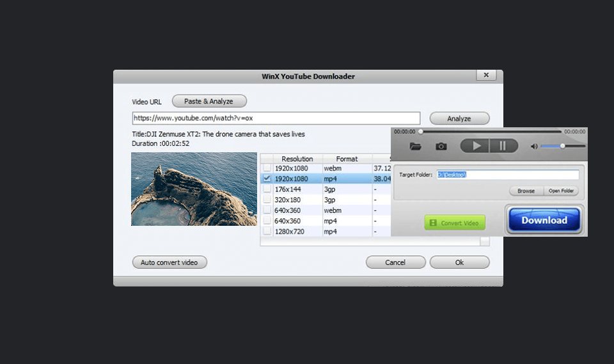Viewport: 614px width, 364px height.
Task: Mute audio with the speaker icon
Action: point(534,146)
